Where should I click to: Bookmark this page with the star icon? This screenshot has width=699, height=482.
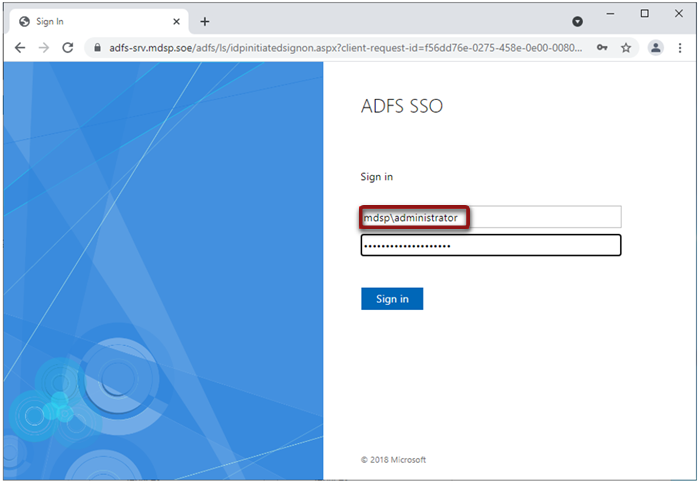point(626,48)
